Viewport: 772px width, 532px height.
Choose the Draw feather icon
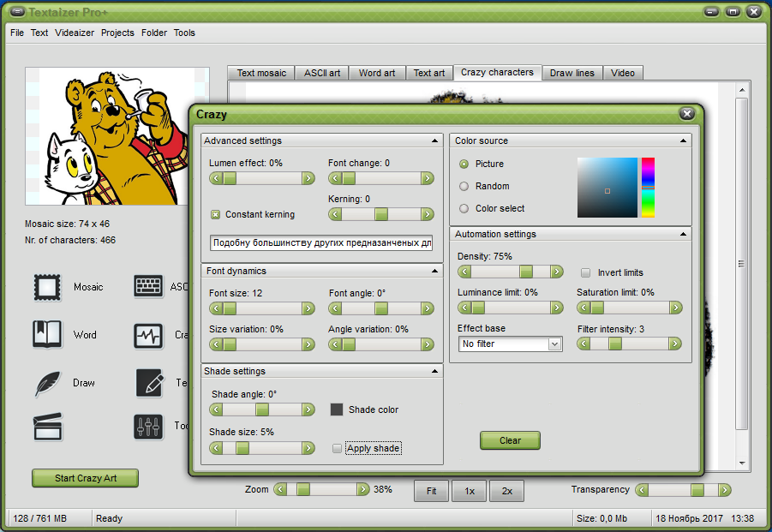(x=48, y=384)
